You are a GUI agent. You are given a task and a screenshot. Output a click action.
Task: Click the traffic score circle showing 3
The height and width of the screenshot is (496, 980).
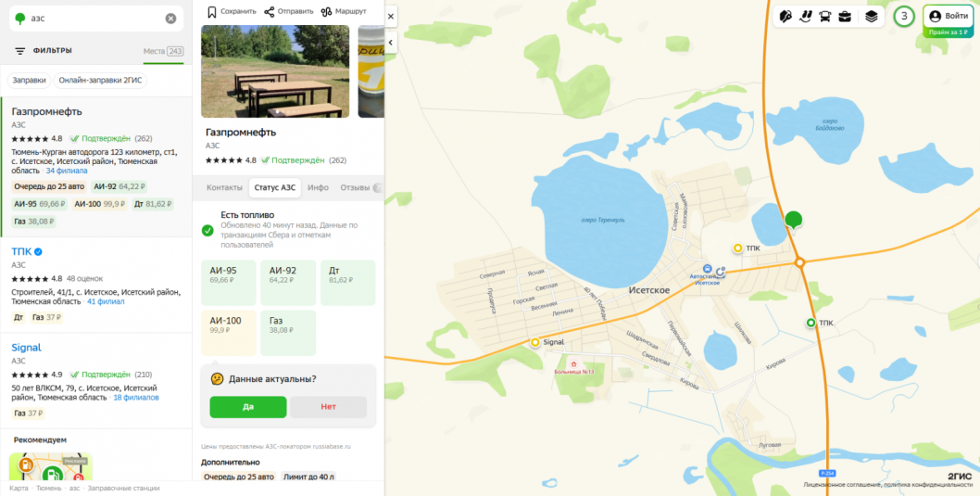(x=904, y=17)
